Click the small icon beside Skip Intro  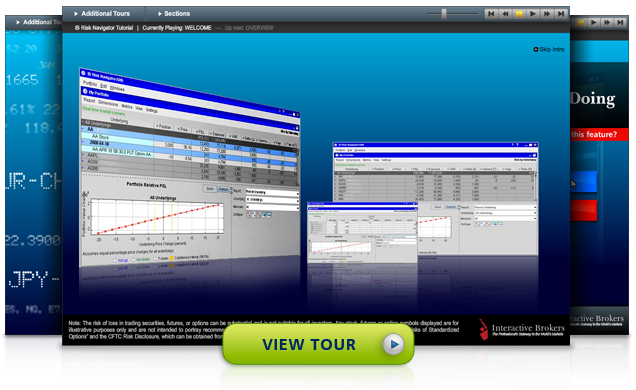pos(536,49)
